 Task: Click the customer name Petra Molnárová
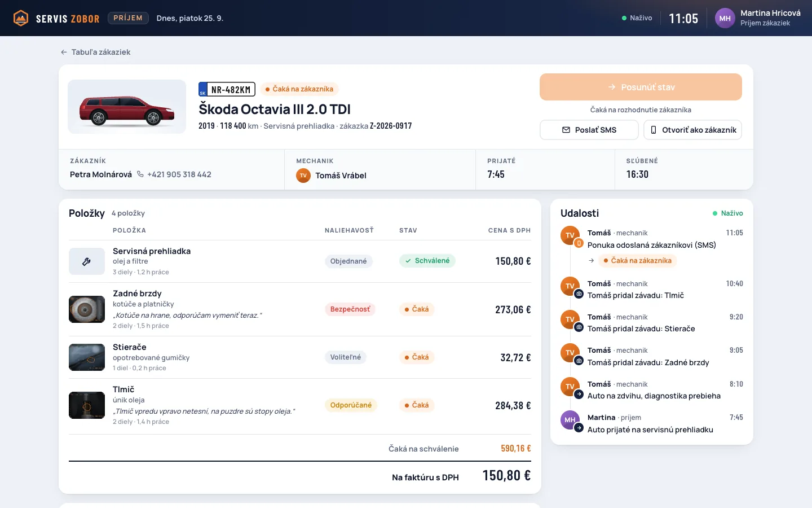point(101,174)
